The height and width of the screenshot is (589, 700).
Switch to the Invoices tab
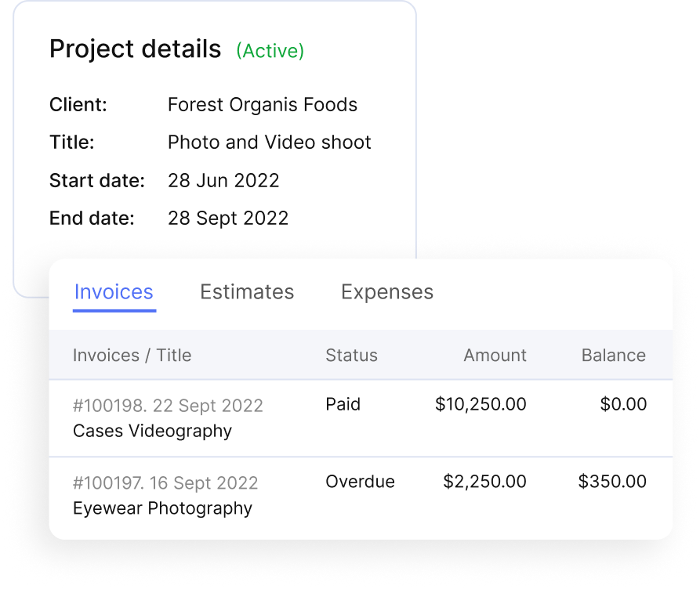tap(114, 292)
